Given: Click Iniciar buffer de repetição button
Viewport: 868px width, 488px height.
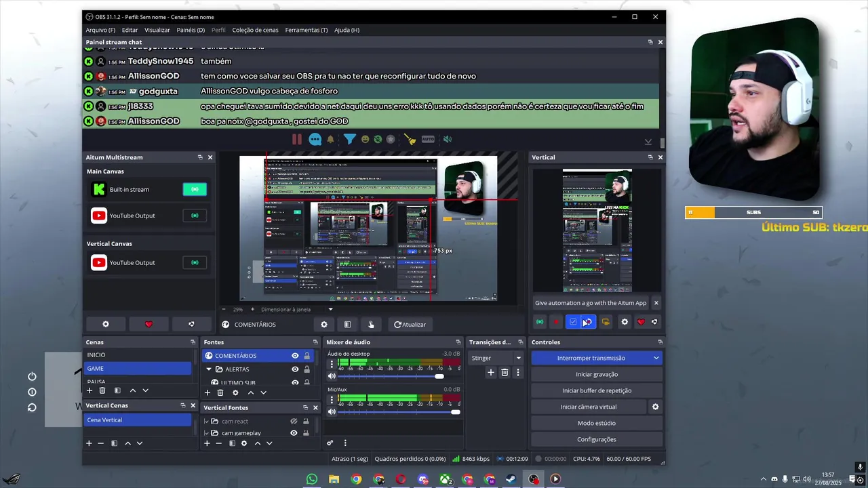Looking at the screenshot, I should point(597,390).
